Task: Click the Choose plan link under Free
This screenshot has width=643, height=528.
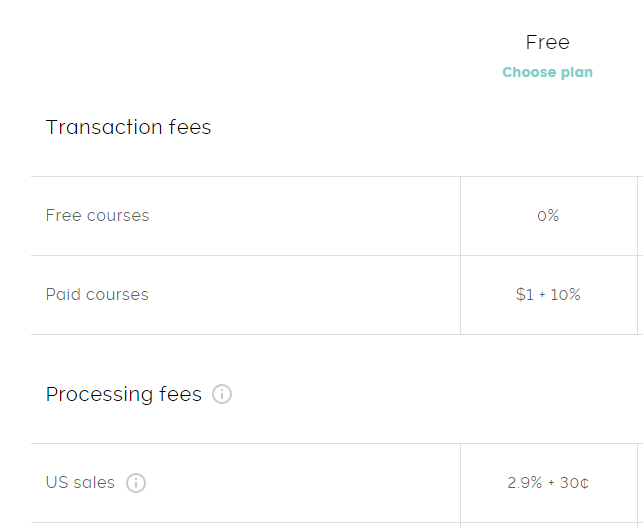Action: coord(547,72)
